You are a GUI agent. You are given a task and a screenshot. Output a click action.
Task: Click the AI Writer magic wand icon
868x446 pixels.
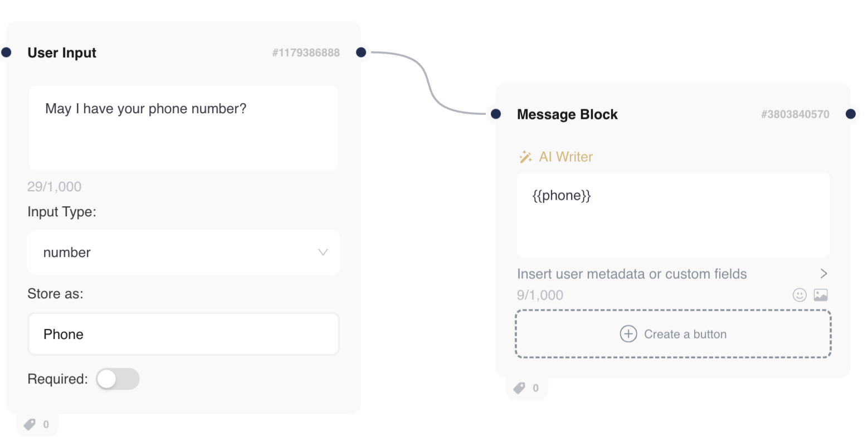(525, 157)
